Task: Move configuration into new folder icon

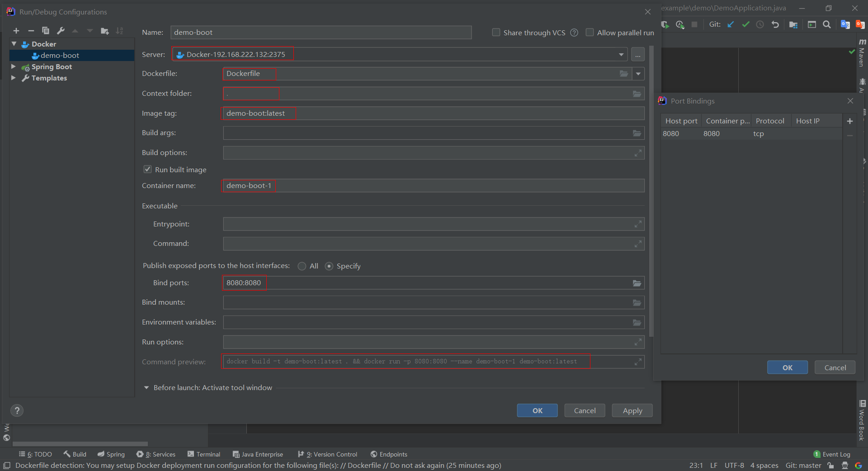Action: 105,31
